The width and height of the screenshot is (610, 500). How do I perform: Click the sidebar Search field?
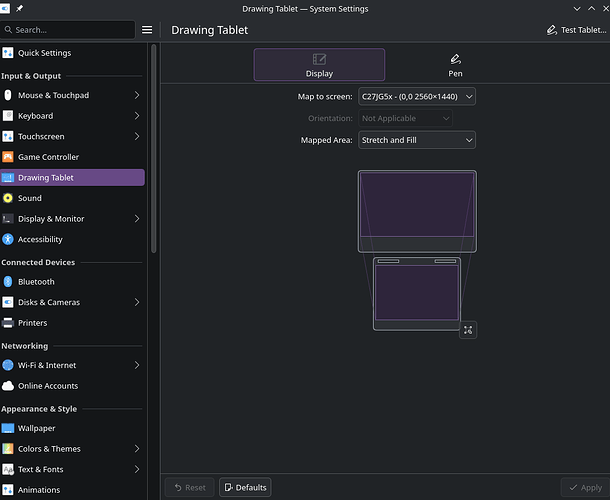click(70, 30)
